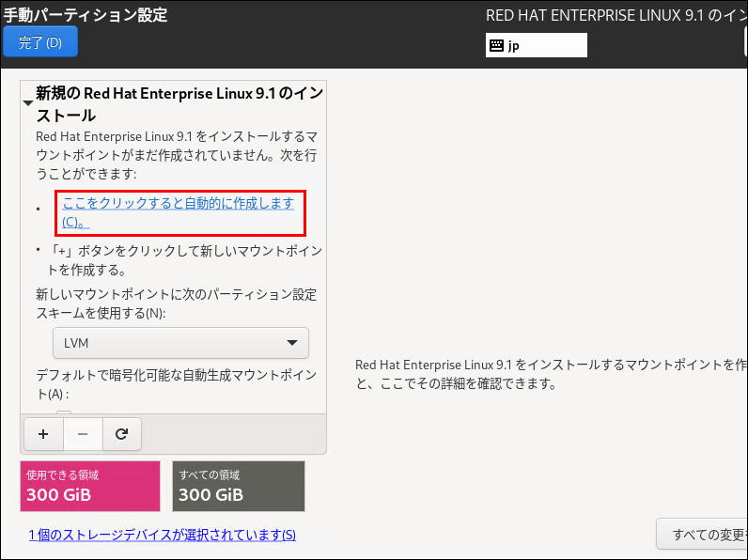The image size is (748, 560).
Task: Click the 手動パーティション設定 title text
Action: pyautogui.click(x=86, y=15)
